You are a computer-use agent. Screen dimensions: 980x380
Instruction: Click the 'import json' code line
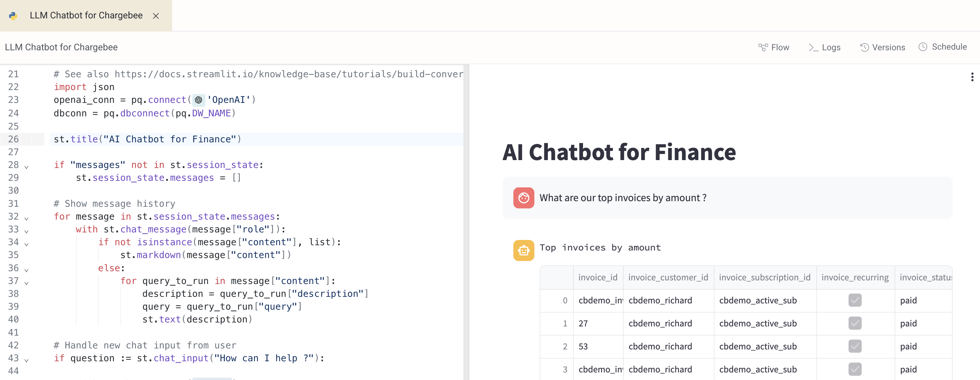pyautogui.click(x=84, y=87)
